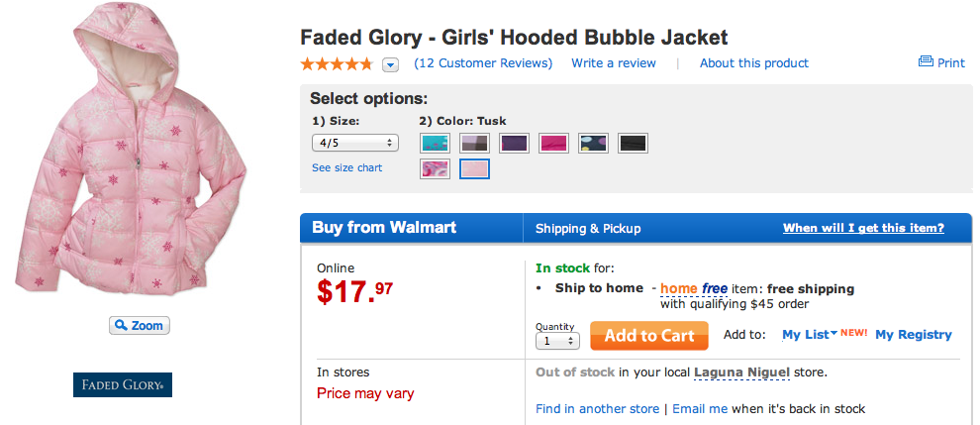Image resolution: width=980 pixels, height=425 pixels.
Task: Click the Shipping & Pickup tab
Action: point(588,228)
